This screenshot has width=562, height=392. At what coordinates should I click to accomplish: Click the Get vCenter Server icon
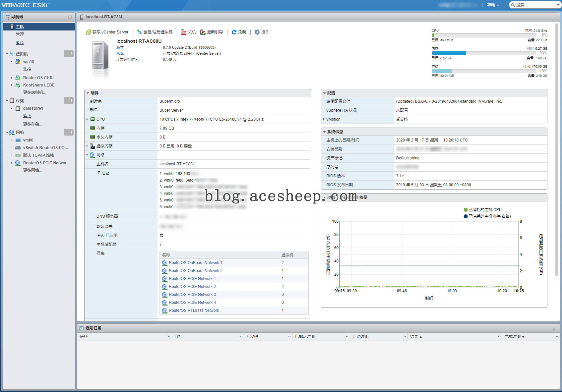click(x=88, y=32)
